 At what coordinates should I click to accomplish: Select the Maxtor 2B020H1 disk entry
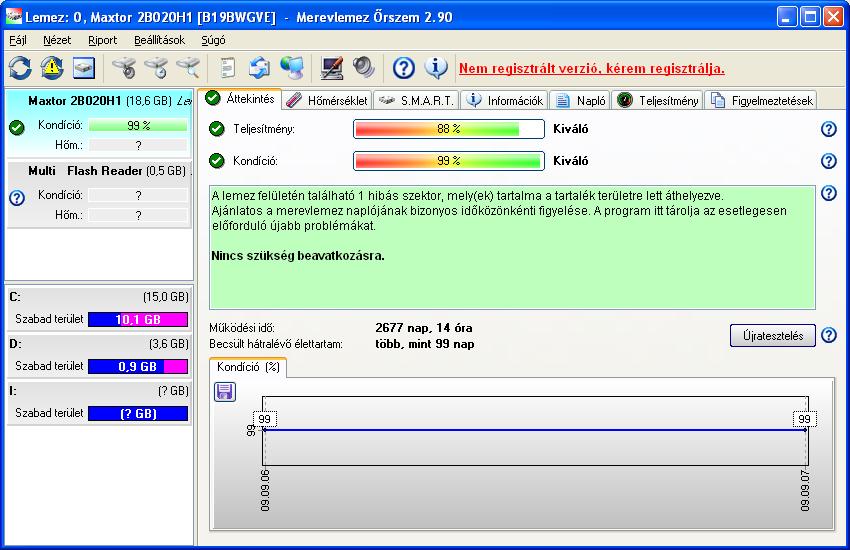pyautogui.click(x=99, y=122)
